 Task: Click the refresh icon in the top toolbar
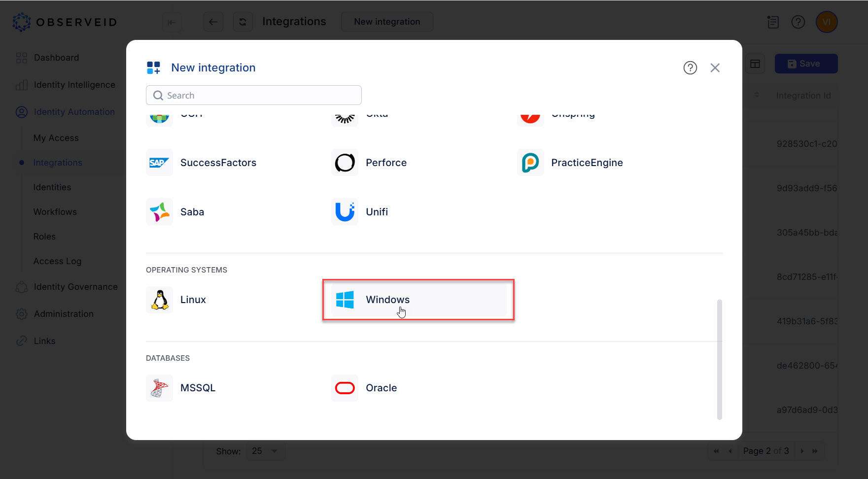point(243,22)
